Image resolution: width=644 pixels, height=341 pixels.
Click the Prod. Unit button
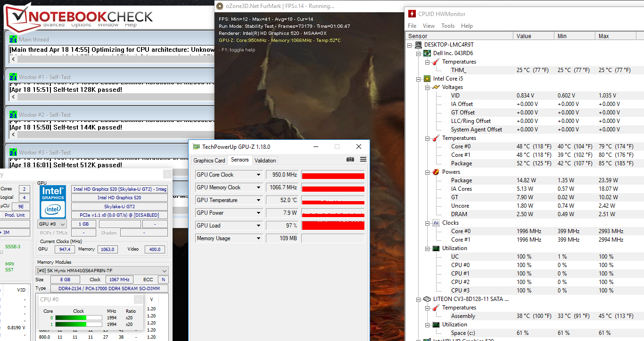(15, 215)
